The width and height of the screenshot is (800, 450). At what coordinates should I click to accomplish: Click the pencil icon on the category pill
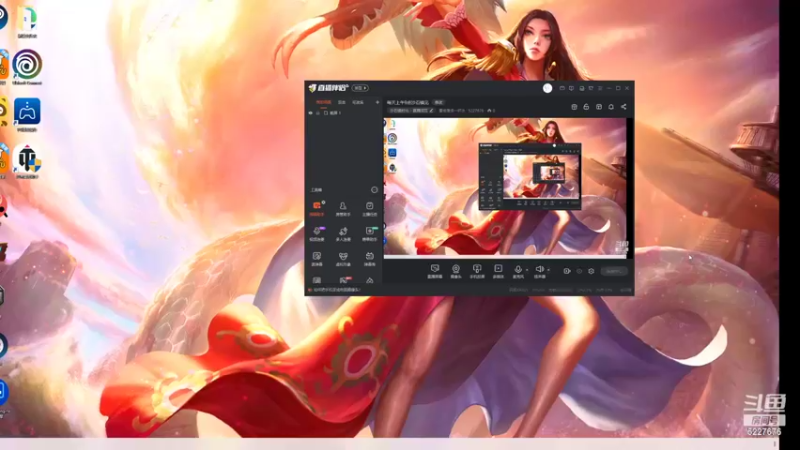click(431, 110)
